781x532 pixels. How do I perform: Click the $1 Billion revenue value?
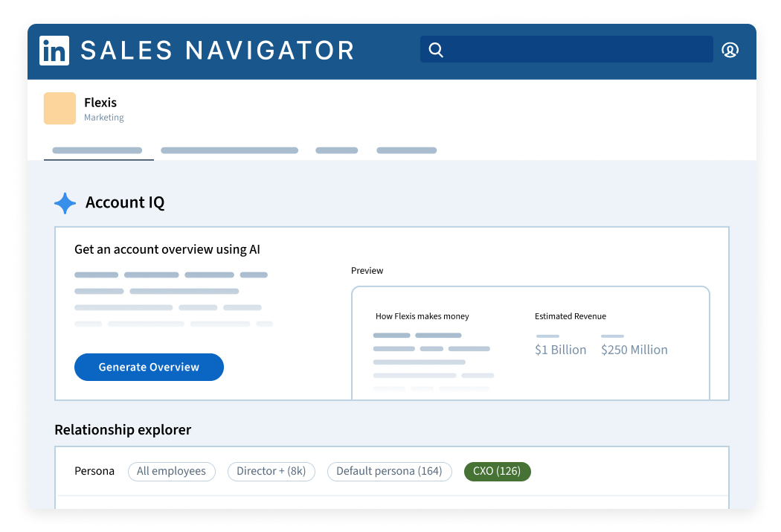click(x=560, y=350)
